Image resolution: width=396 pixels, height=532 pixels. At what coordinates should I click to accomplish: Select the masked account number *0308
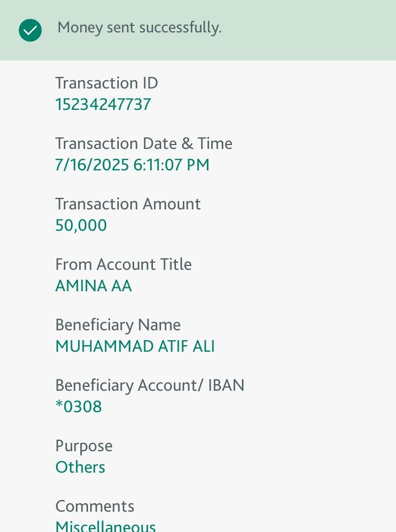[79, 407]
